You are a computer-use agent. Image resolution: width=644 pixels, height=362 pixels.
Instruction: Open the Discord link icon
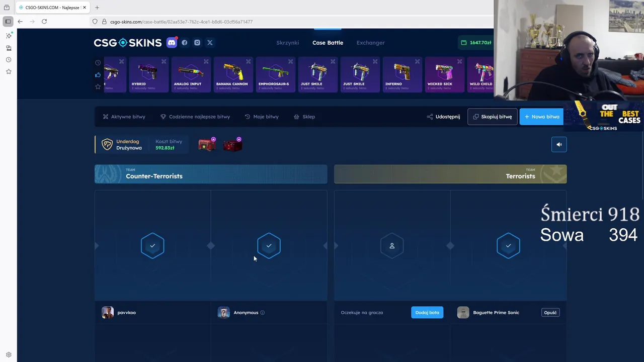pos(172,43)
